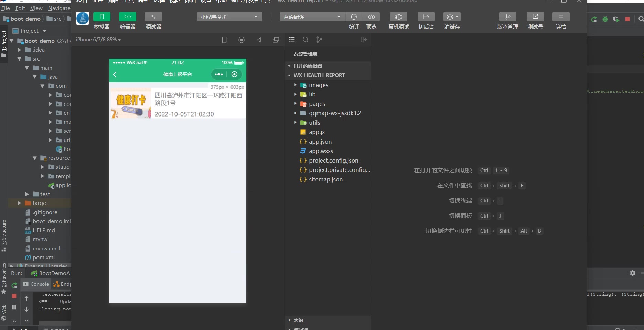Viewport: 644px width, 330px height.
Task: Open app.json file
Action: [x=320, y=142]
